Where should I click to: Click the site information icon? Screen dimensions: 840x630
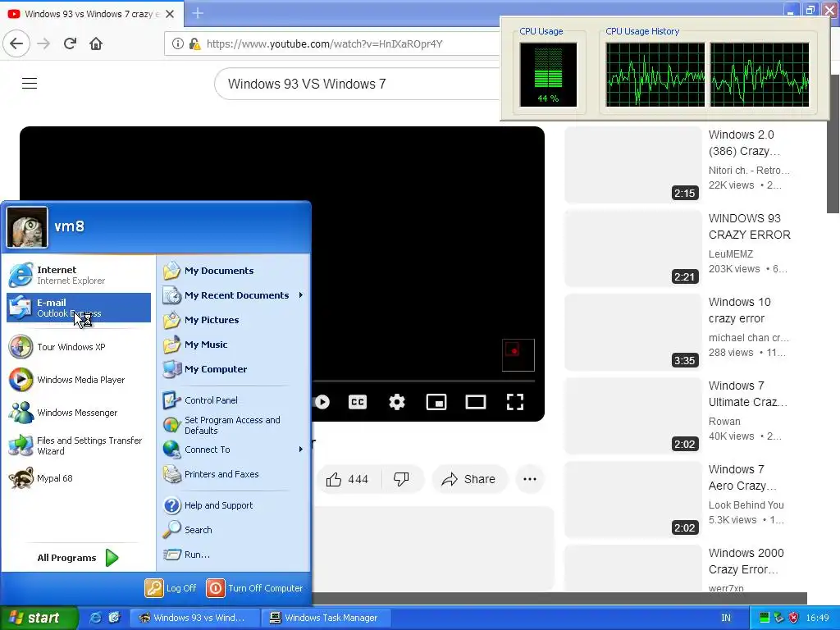coord(178,43)
